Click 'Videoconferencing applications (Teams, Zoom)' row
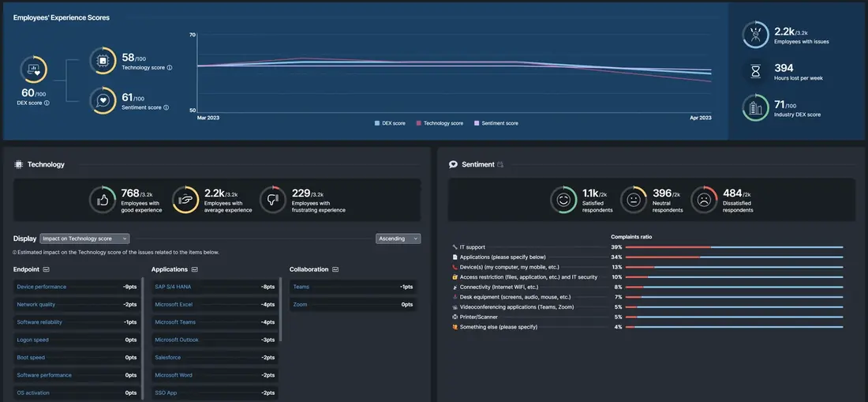The height and width of the screenshot is (402, 868). coord(648,306)
